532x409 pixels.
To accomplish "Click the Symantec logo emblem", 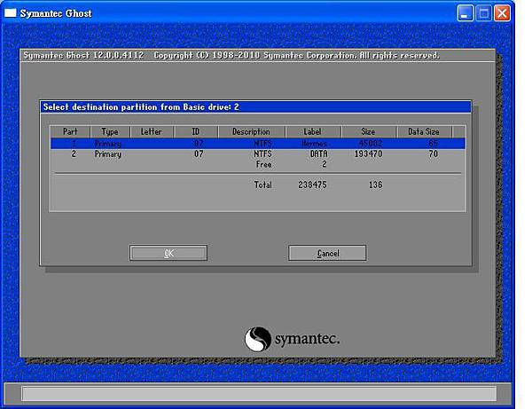I will (x=257, y=339).
